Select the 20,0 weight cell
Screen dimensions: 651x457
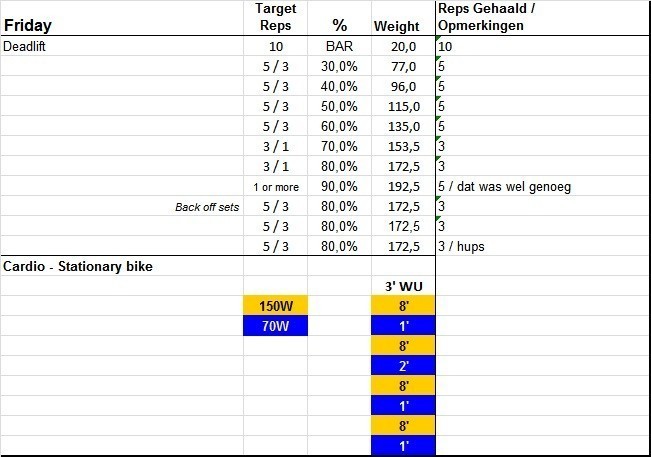402,46
